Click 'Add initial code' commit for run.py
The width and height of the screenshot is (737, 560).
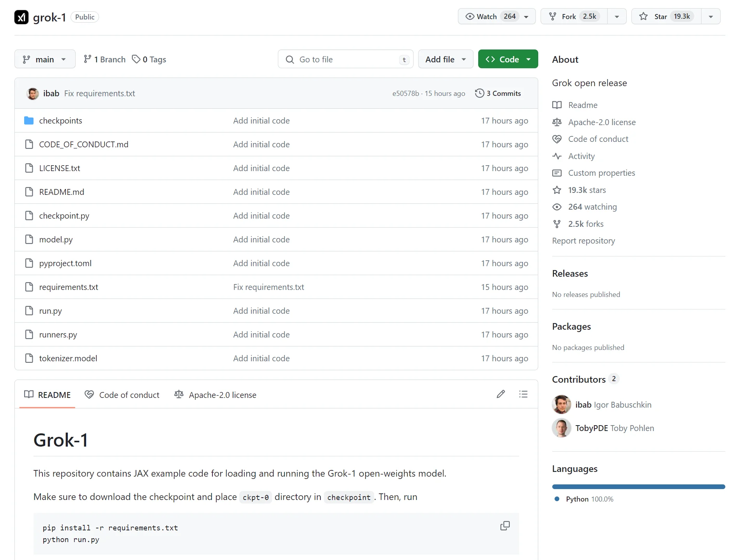click(x=262, y=311)
